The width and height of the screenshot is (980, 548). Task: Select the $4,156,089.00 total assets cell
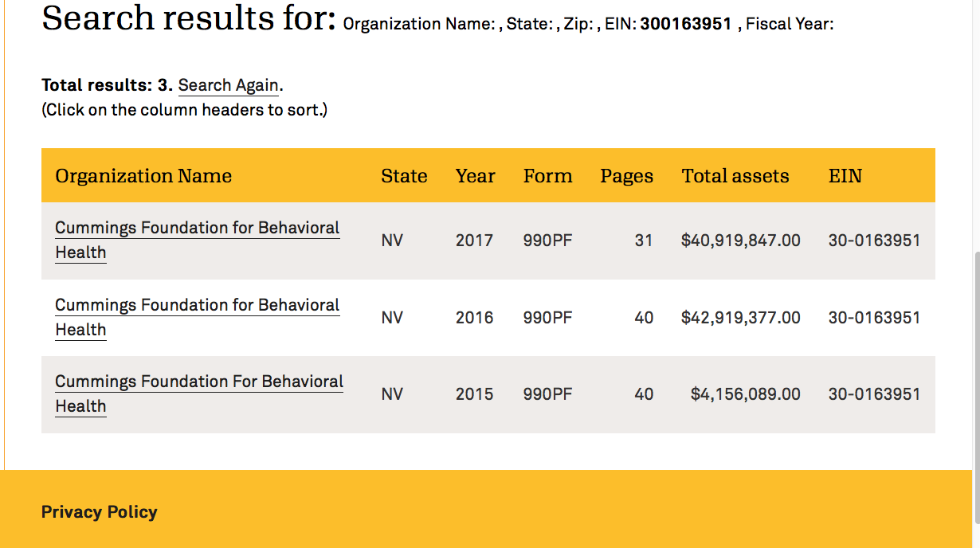point(745,394)
